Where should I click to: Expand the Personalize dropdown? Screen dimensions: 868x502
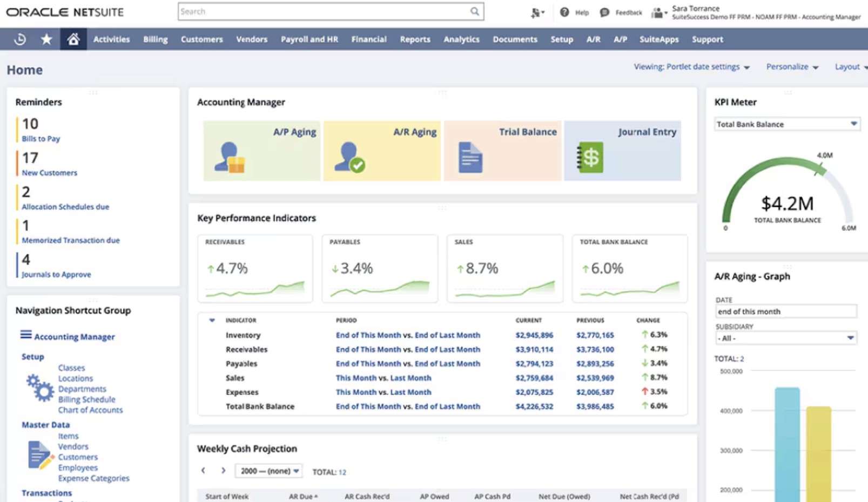[x=792, y=67]
